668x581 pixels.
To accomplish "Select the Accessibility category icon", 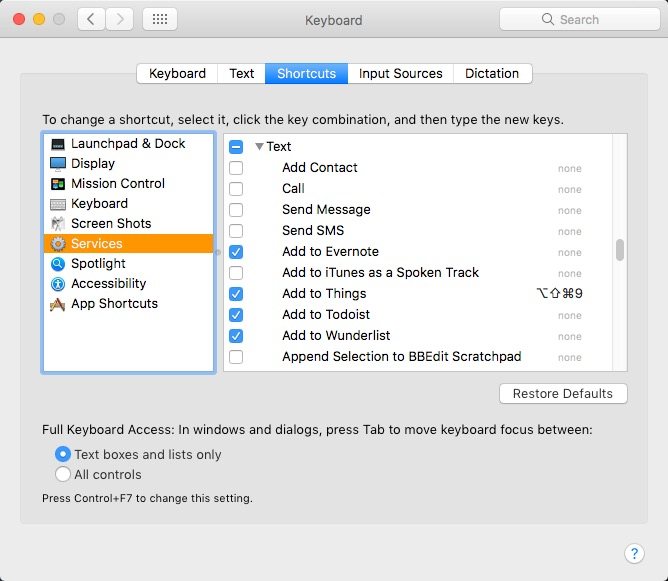I will (58, 284).
